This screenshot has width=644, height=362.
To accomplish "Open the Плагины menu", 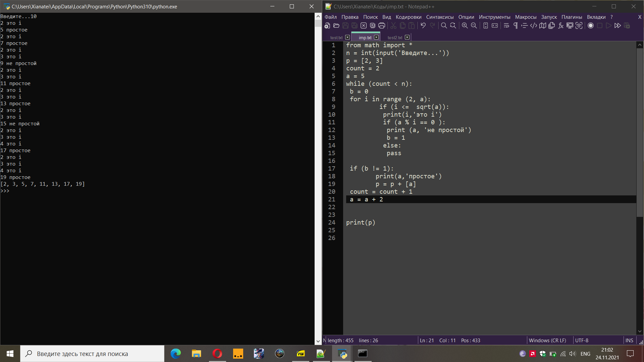I will coord(572,17).
